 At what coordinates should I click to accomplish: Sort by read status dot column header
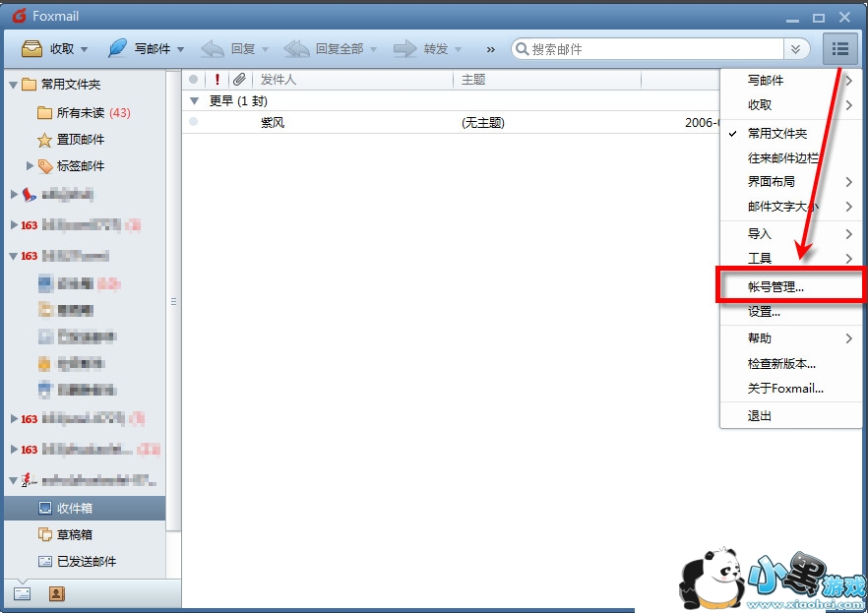click(x=193, y=80)
